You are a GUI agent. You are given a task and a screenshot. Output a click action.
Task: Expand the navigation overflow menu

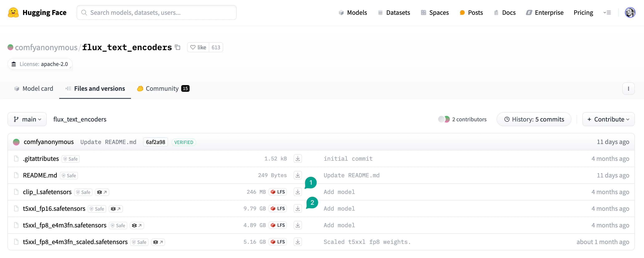click(607, 12)
